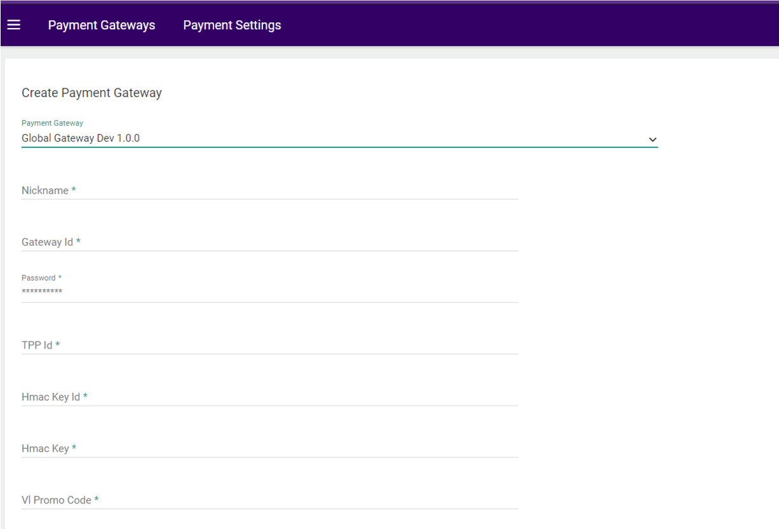The height and width of the screenshot is (532, 779).
Task: Click the masked password asterisks
Action: coord(42,291)
